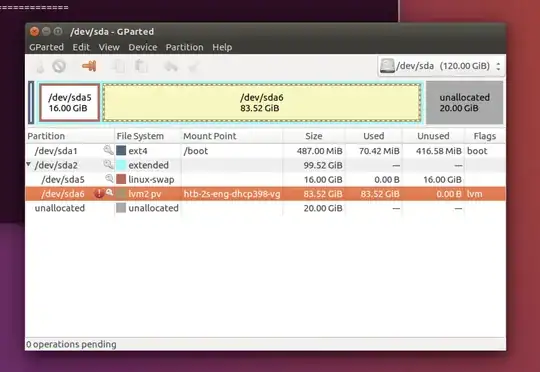
Task: Select the thin /dev/sda1 sliver in disk map
Action: 31,103
